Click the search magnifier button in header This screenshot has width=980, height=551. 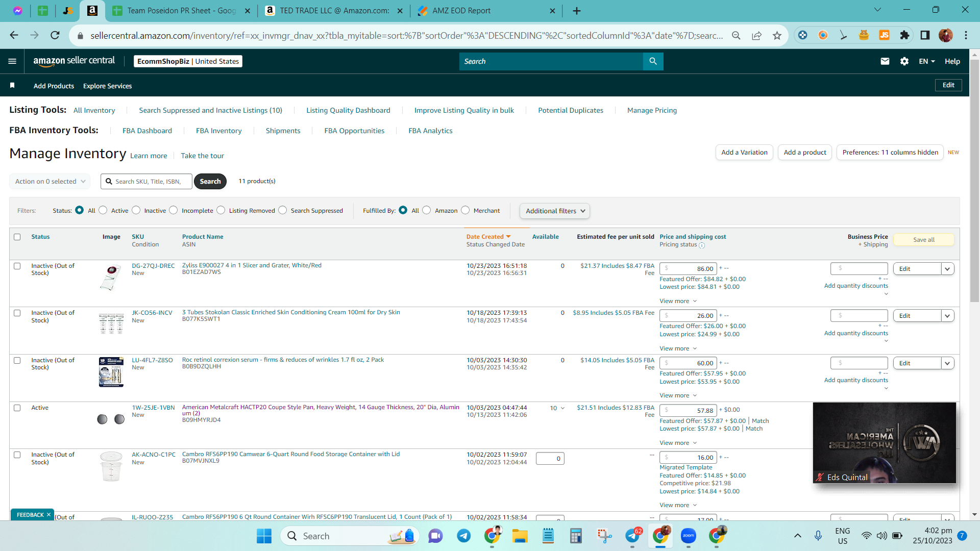click(653, 61)
